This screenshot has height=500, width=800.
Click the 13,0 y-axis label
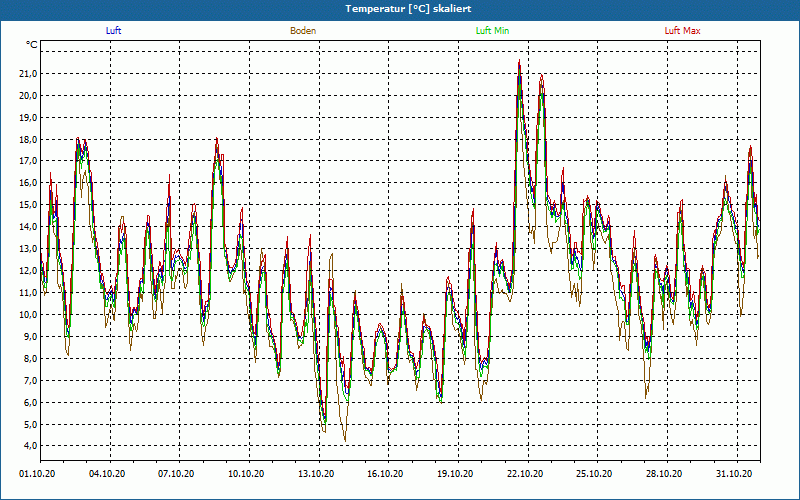point(28,249)
